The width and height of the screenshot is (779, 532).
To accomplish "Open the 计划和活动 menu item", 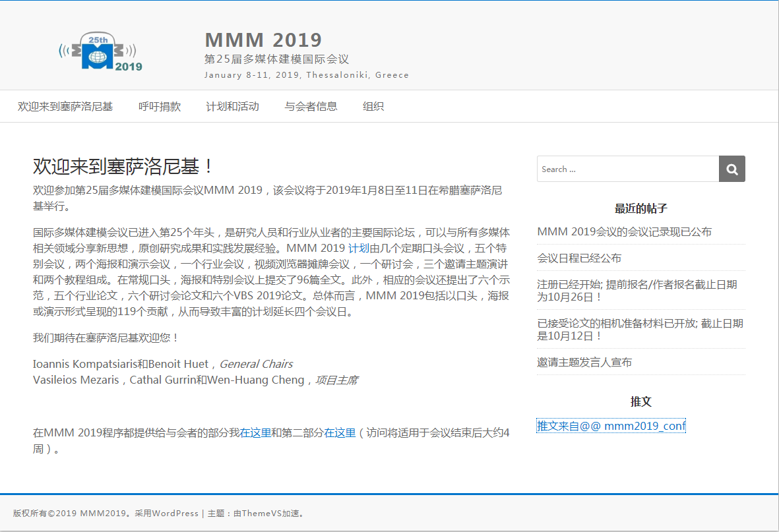I will (x=232, y=106).
